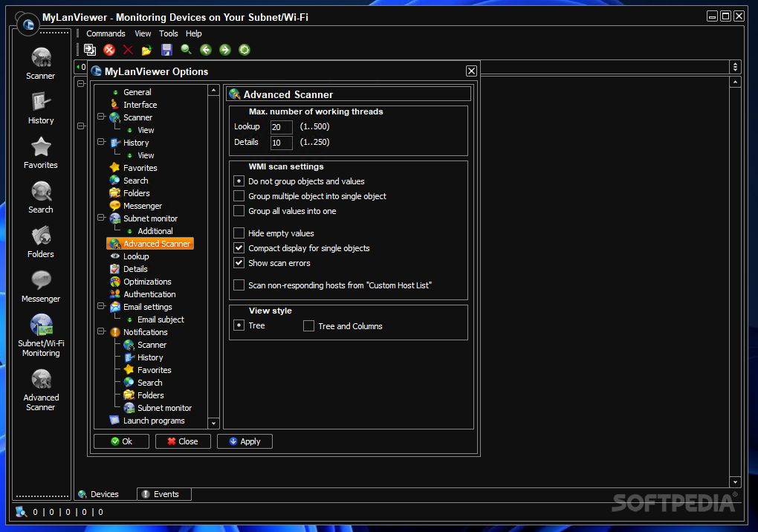Click the main window column header stepper
758x532 pixels.
735,67
